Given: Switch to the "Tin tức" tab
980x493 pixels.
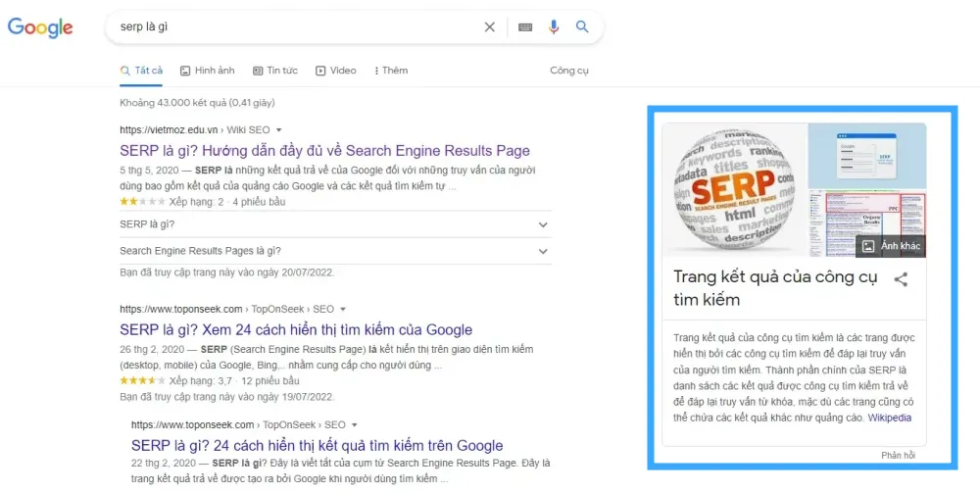Looking at the screenshot, I should (x=275, y=71).
